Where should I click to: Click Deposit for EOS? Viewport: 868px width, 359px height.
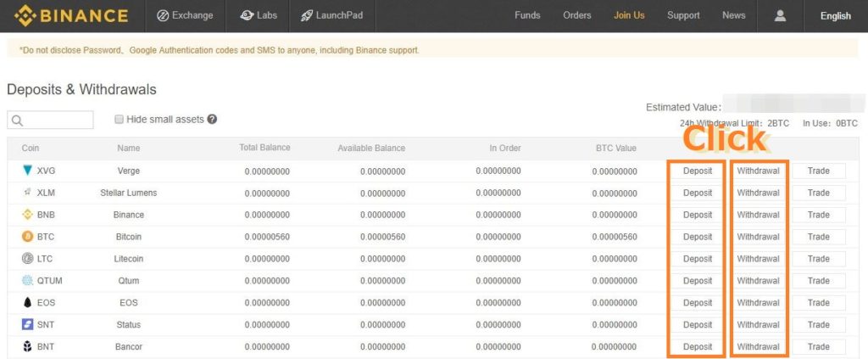[698, 302]
